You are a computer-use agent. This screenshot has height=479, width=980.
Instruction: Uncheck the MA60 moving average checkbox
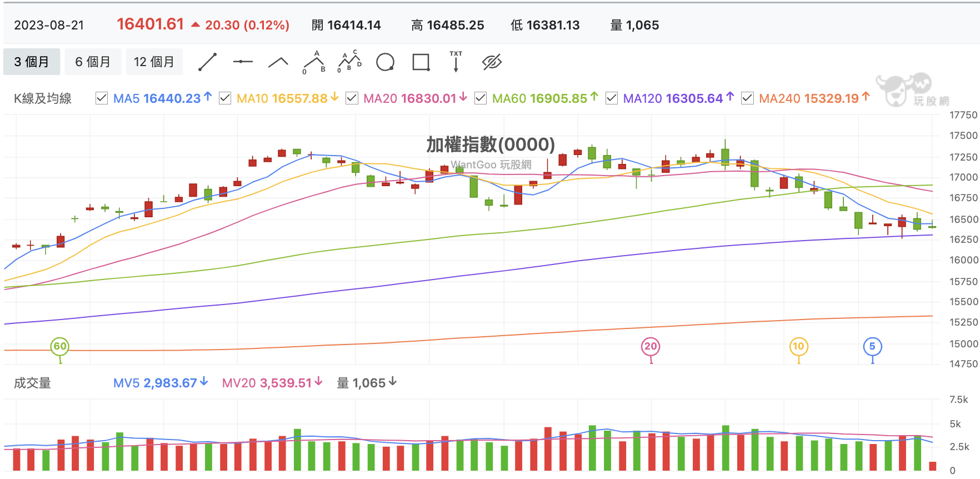[481, 98]
